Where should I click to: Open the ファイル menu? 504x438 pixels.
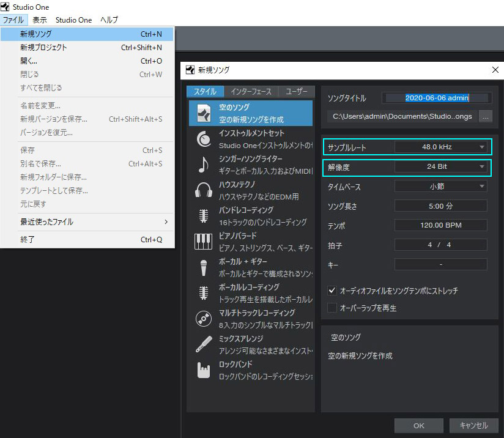(x=13, y=20)
